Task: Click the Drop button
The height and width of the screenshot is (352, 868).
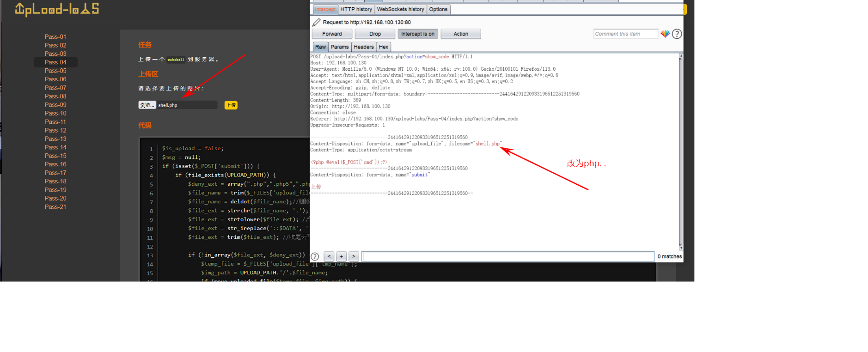Action: tap(375, 34)
